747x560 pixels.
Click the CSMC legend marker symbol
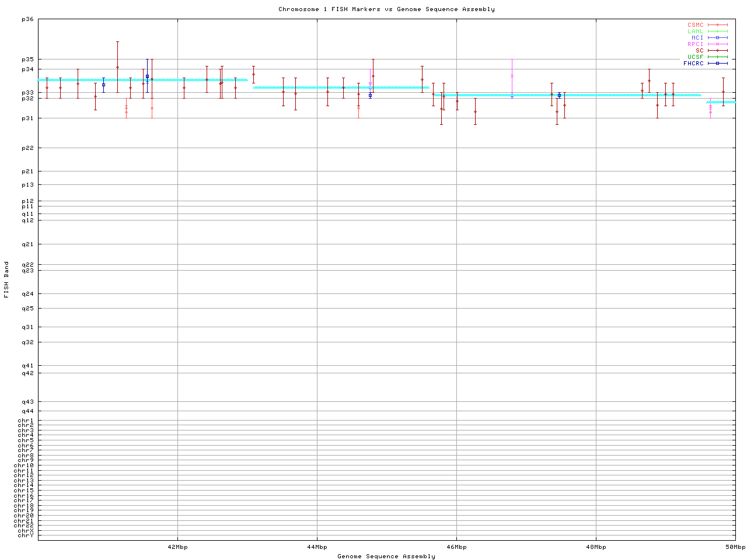[717, 25]
